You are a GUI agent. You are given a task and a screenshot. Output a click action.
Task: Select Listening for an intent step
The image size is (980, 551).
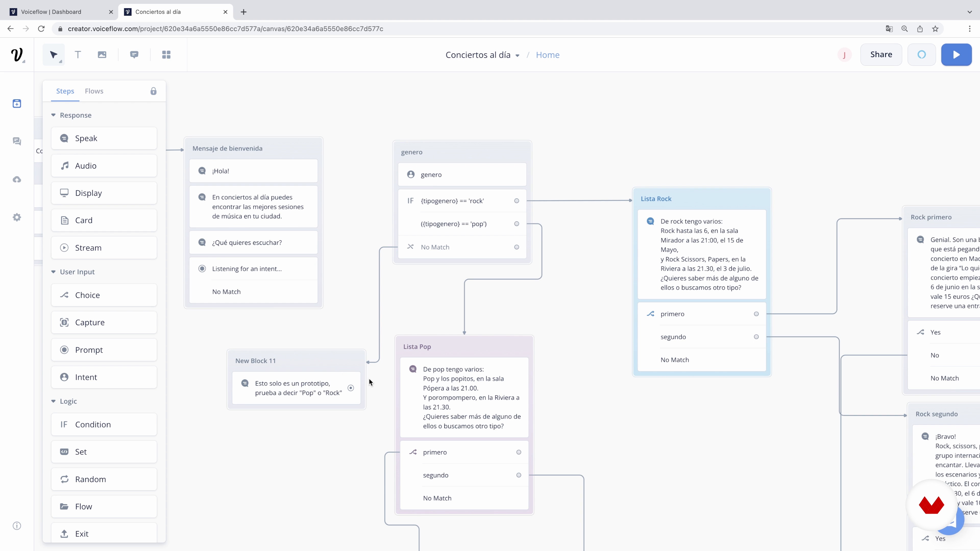point(253,269)
